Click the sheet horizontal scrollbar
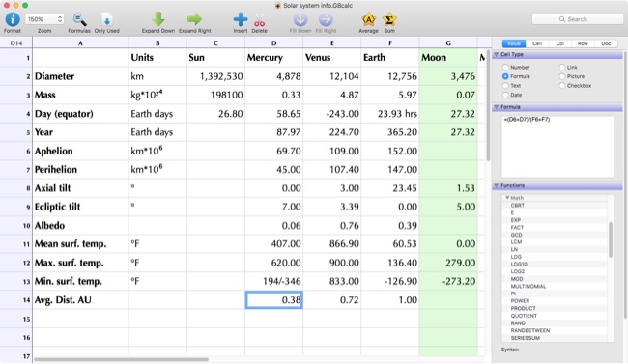628x364 pixels. click(121, 359)
